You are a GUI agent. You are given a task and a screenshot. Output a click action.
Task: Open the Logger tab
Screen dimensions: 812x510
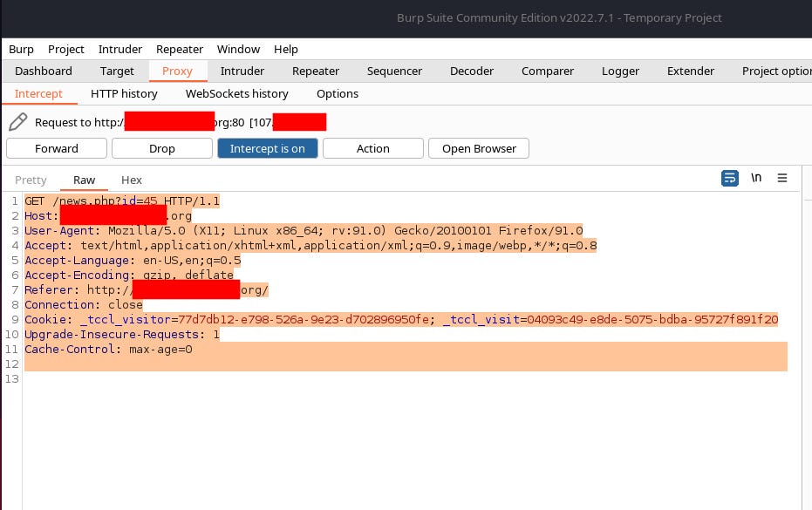pos(620,71)
